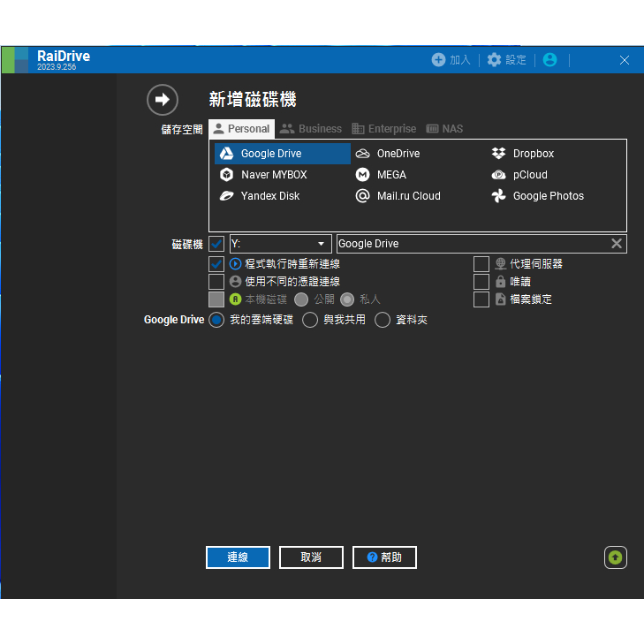
Task: Click the green A icon beside 本機磁碟
Action: pyautogui.click(x=235, y=299)
